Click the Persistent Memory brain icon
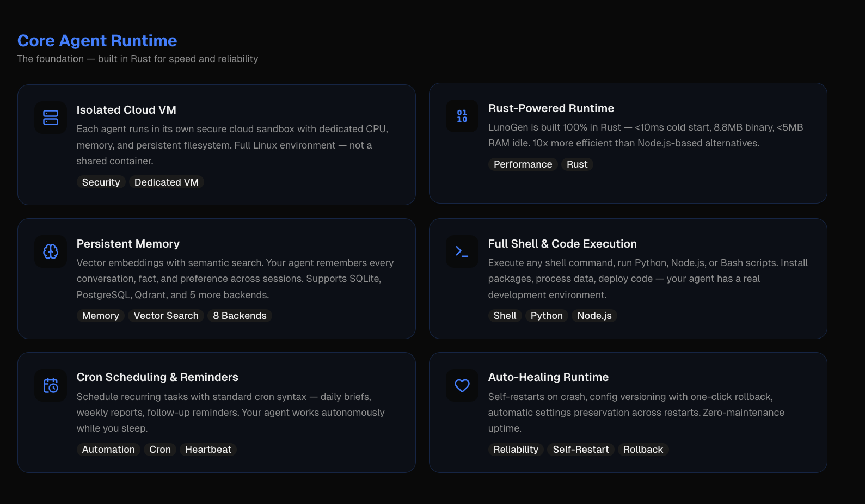 coord(51,251)
